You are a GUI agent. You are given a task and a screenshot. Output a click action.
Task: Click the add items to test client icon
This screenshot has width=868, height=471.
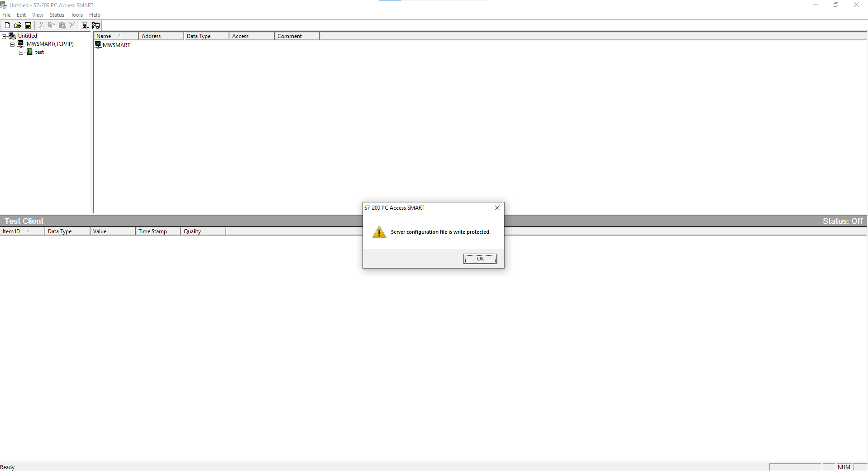tap(86, 25)
